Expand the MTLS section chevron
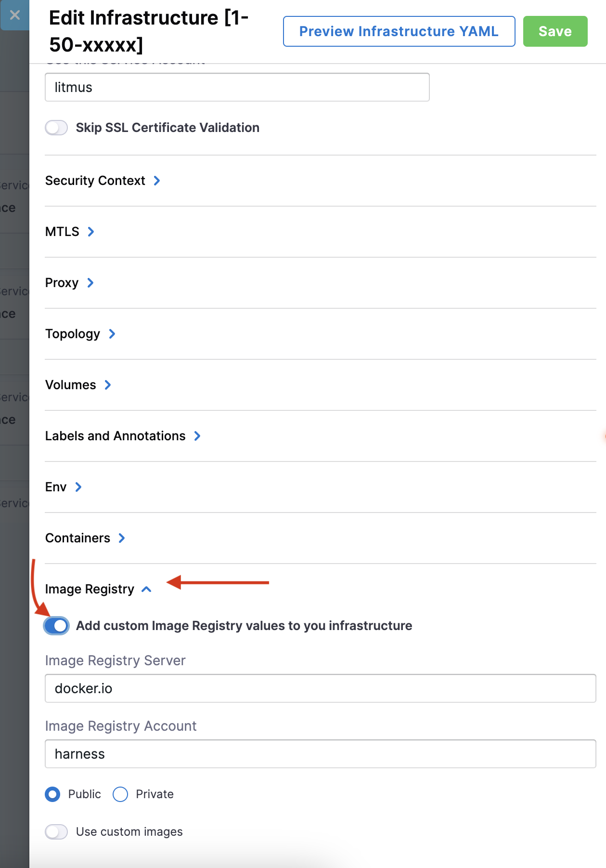The width and height of the screenshot is (606, 868). coord(91,232)
